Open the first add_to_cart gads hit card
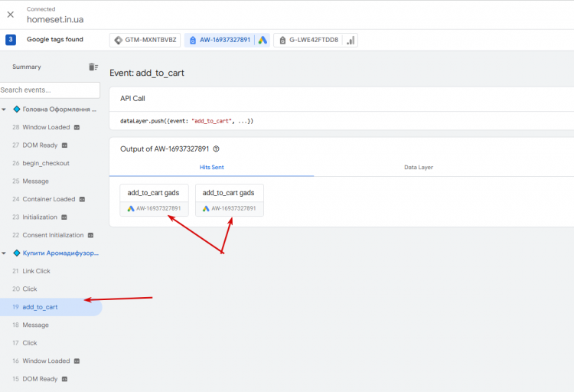The image size is (574, 392). pyautogui.click(x=154, y=200)
